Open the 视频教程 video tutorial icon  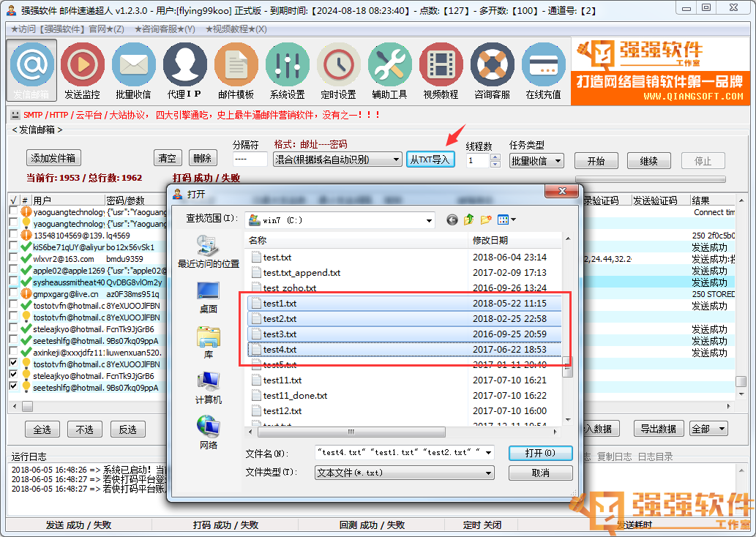pos(441,70)
